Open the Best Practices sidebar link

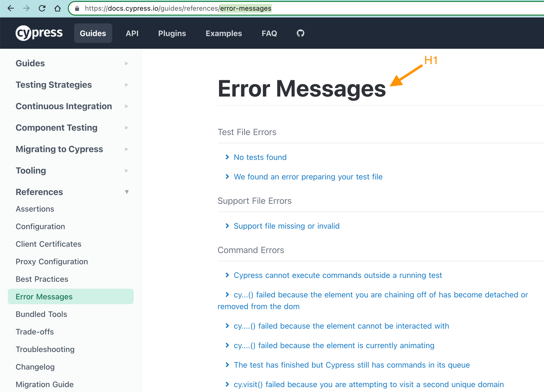click(42, 279)
